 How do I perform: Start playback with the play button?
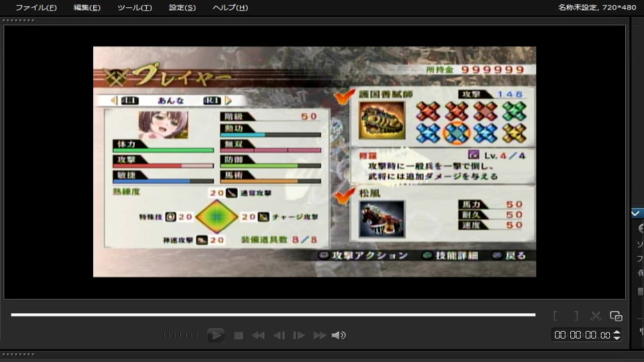(x=215, y=335)
